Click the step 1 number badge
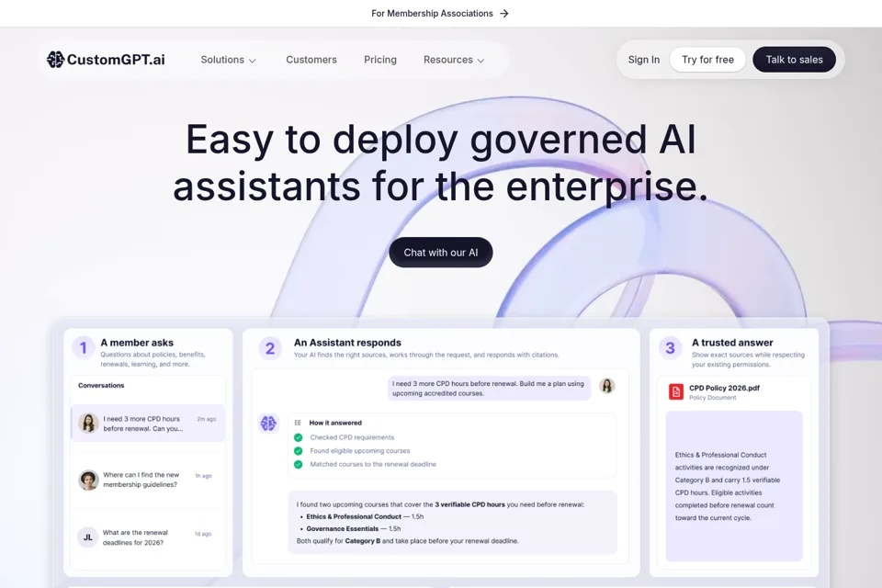This screenshot has width=882, height=588. [x=84, y=347]
